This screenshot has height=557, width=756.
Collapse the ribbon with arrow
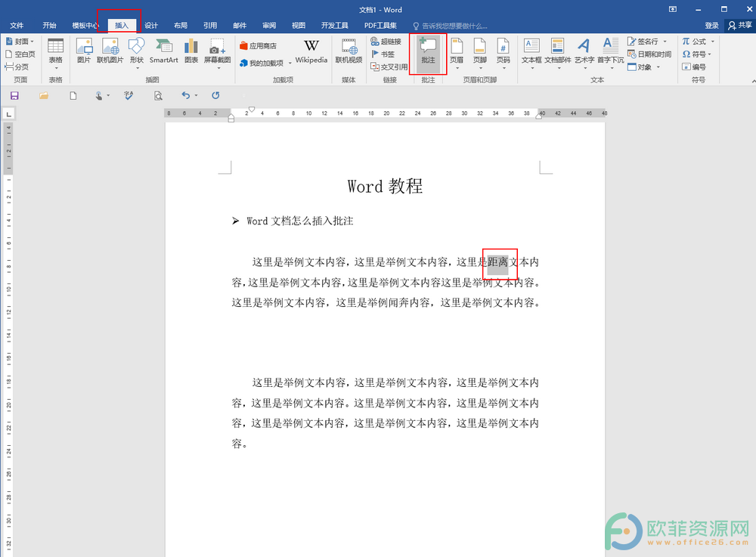[753, 80]
